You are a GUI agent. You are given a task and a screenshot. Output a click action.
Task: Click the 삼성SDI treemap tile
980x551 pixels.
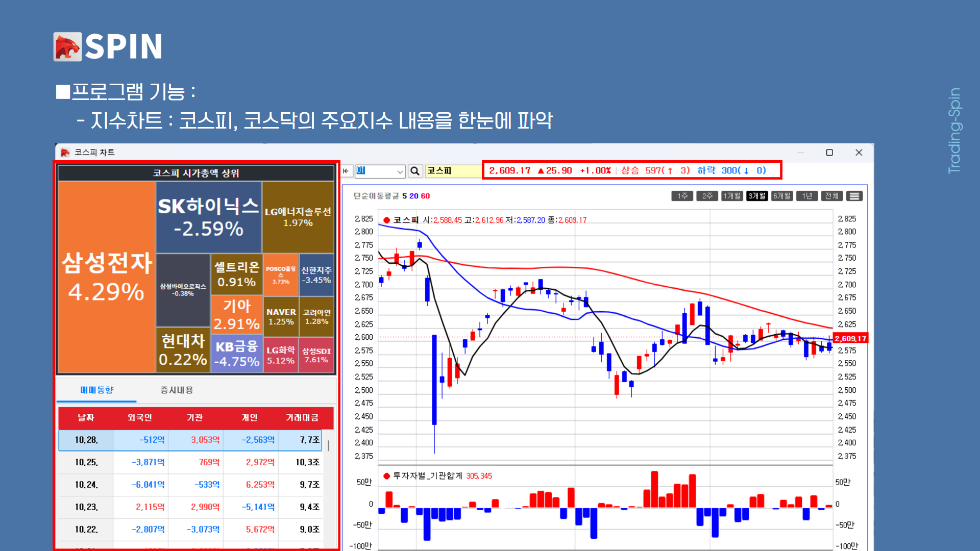[316, 355]
